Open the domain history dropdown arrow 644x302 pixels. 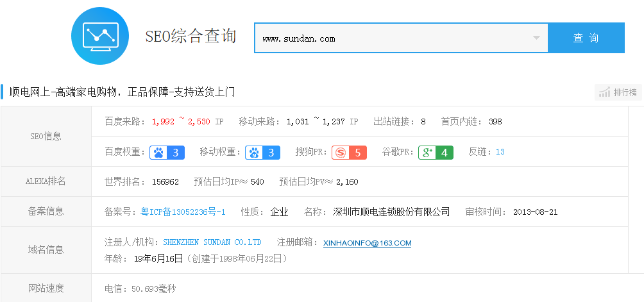click(x=536, y=38)
